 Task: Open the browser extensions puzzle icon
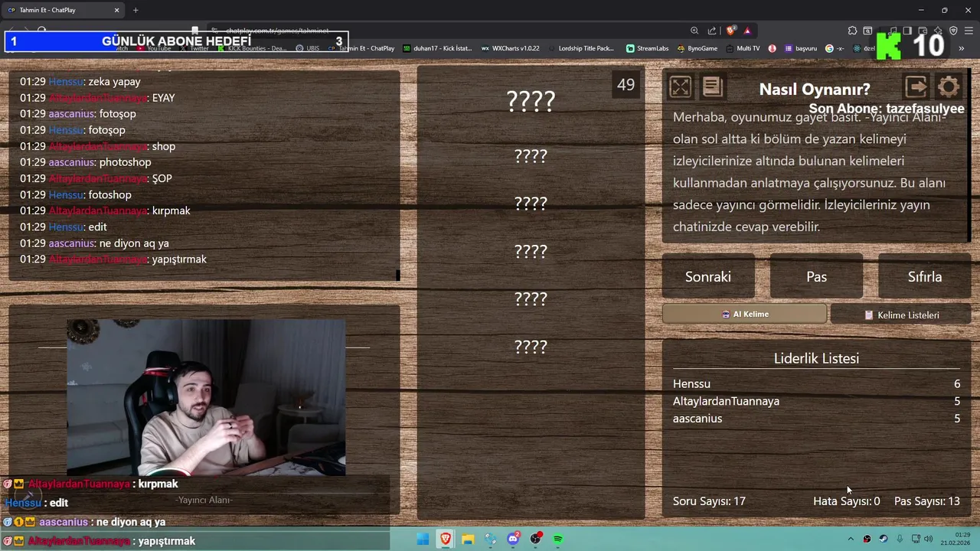pyautogui.click(x=852, y=31)
